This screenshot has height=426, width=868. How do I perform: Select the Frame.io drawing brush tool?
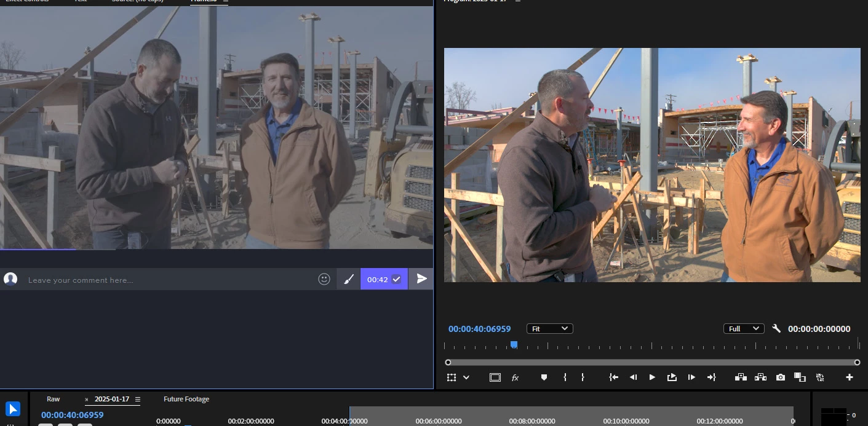point(348,279)
